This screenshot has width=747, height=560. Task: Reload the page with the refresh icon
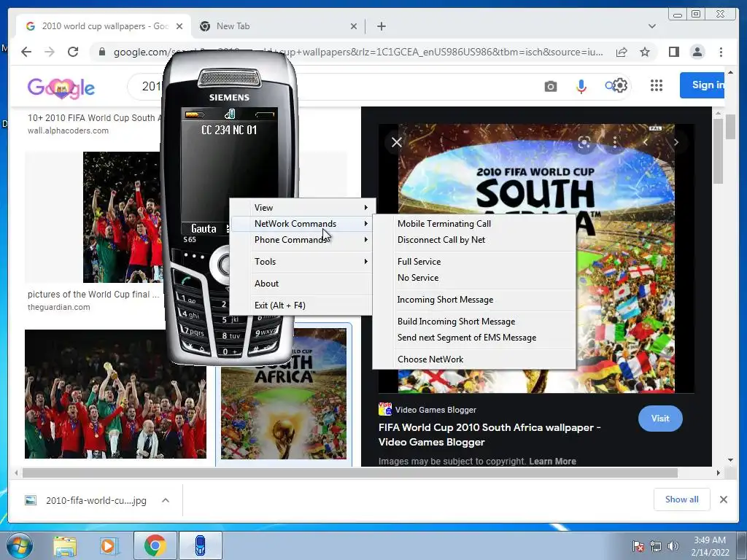[x=73, y=52]
